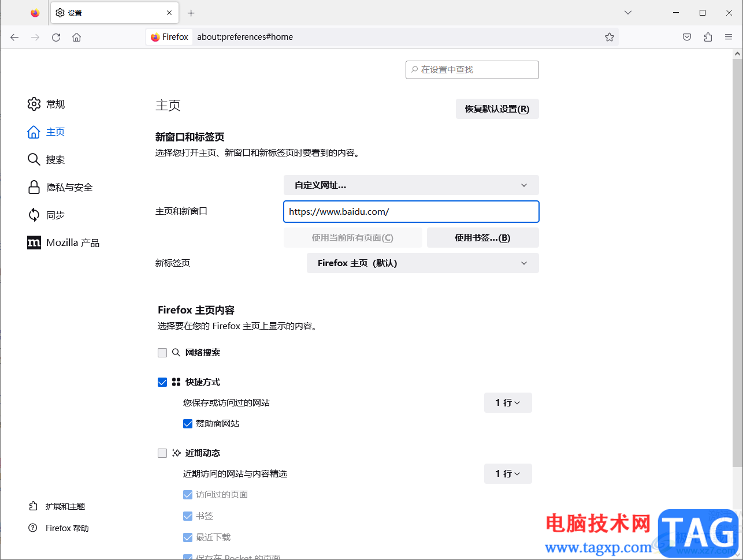Click the Firefox 帮助 question mark icon

pyautogui.click(x=33, y=528)
